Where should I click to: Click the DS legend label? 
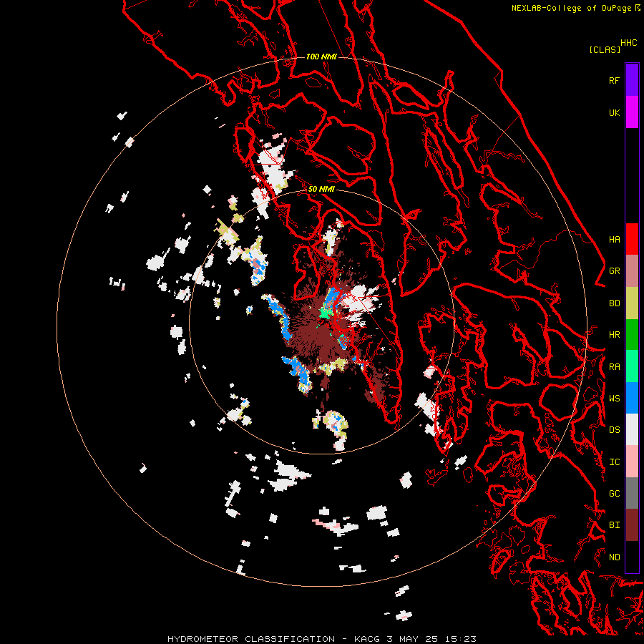pos(614,430)
